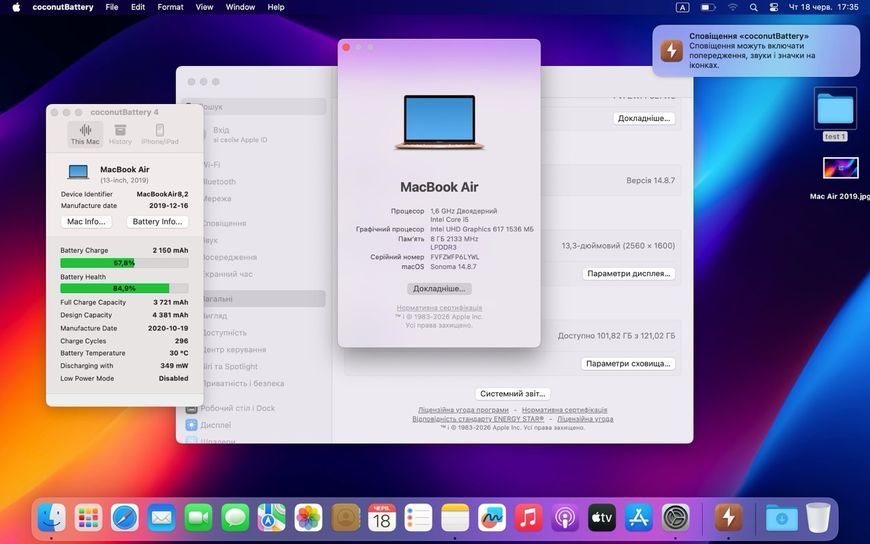The image size is (870, 544).
Task: Click coconutBattery icon in the Dock
Action: (x=728, y=517)
